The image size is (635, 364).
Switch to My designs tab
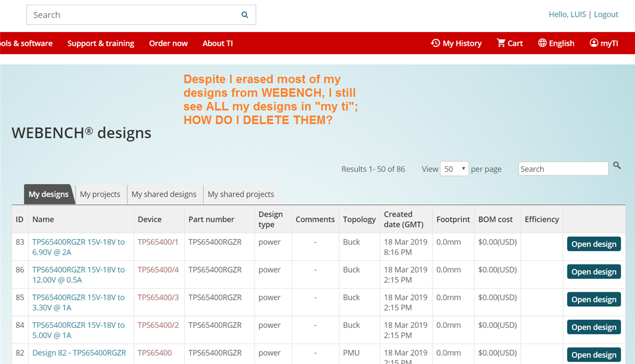click(x=49, y=194)
